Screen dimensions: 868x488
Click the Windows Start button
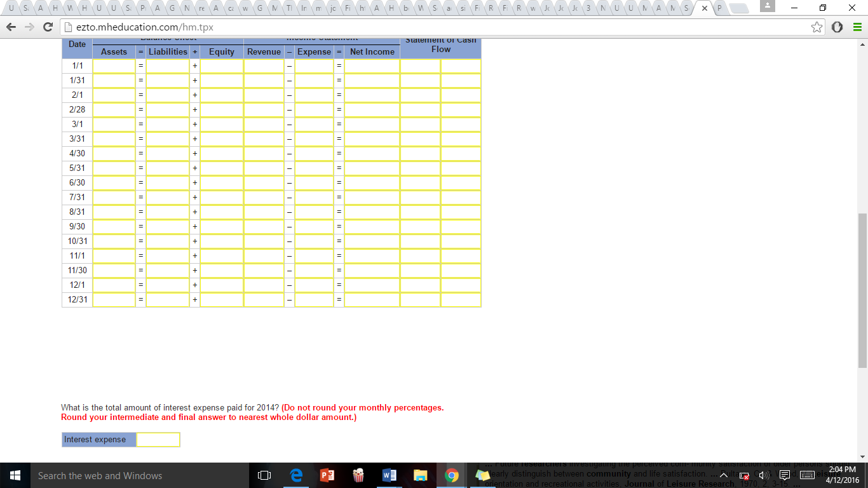[x=15, y=475]
